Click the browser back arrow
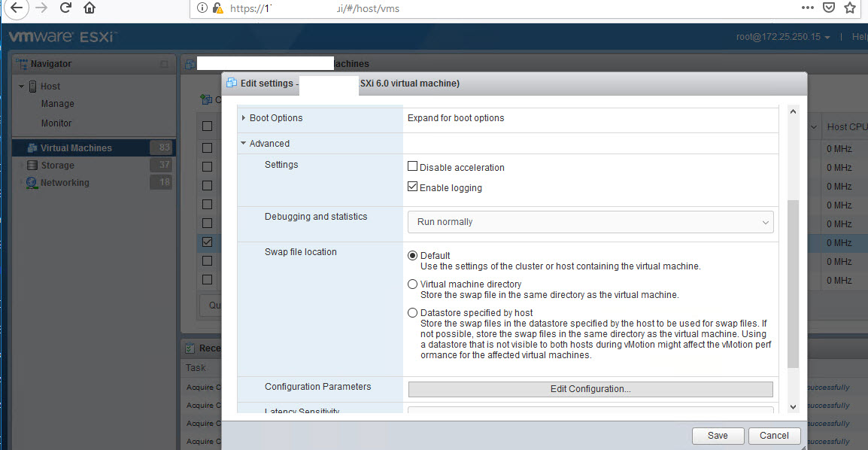Image resolution: width=868 pixels, height=450 pixels. pyautogui.click(x=17, y=8)
